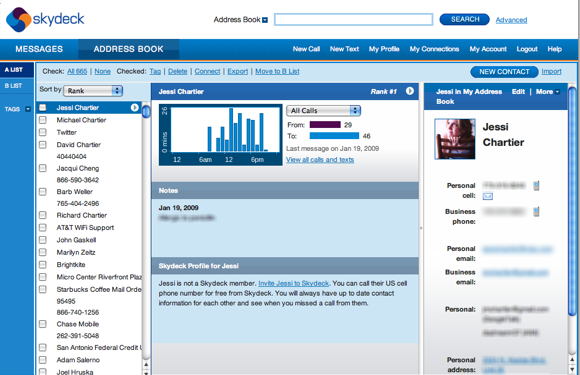Open My Profile

click(x=384, y=49)
